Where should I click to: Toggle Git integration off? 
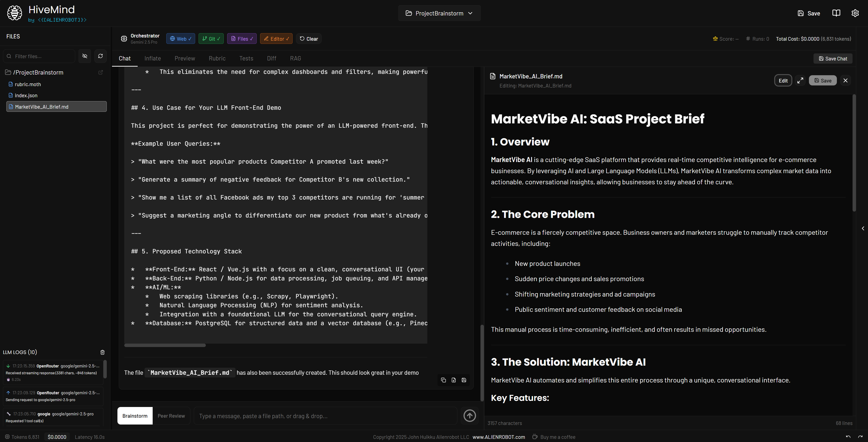[x=211, y=38]
